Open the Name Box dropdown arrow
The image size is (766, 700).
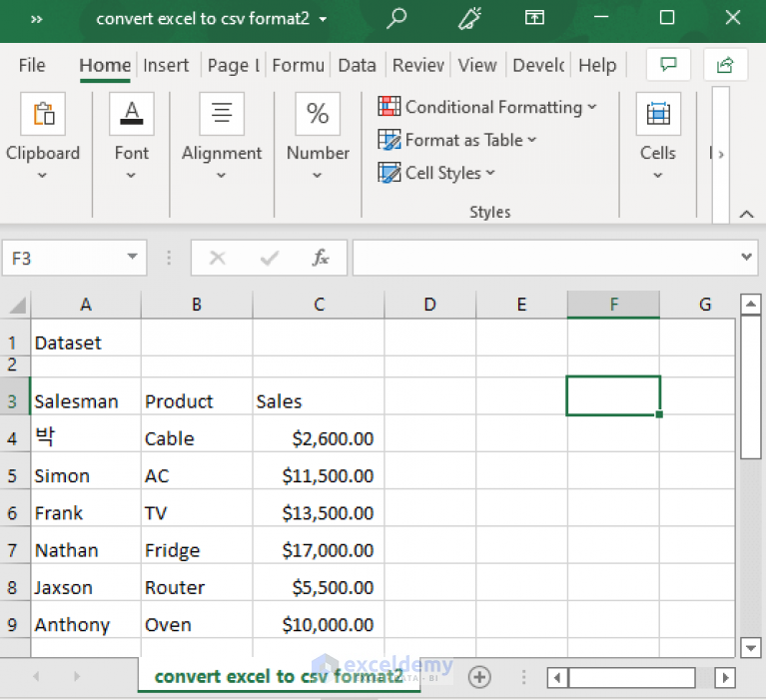pyautogui.click(x=133, y=258)
